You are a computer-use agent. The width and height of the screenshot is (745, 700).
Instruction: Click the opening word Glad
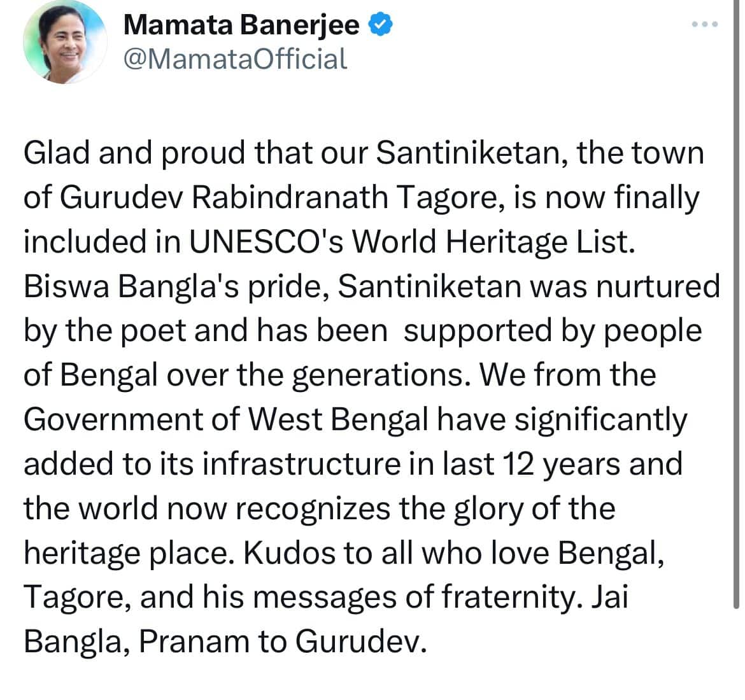(55, 153)
